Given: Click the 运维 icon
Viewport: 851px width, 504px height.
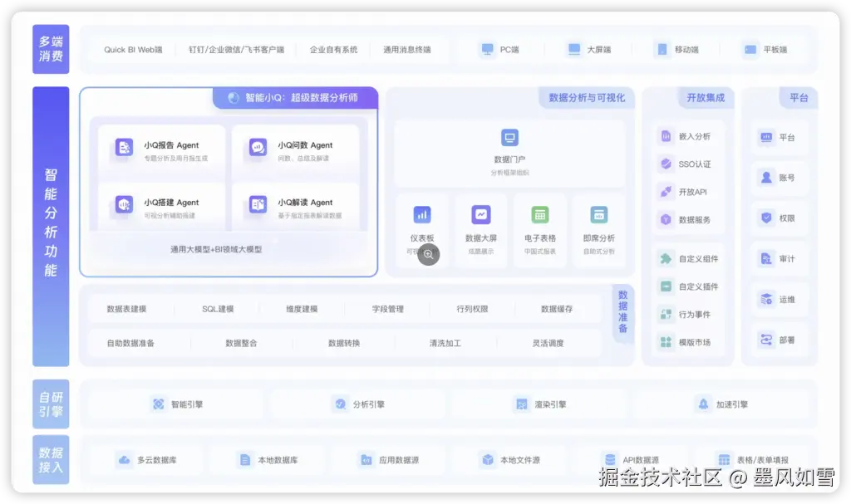Looking at the screenshot, I should (x=766, y=300).
